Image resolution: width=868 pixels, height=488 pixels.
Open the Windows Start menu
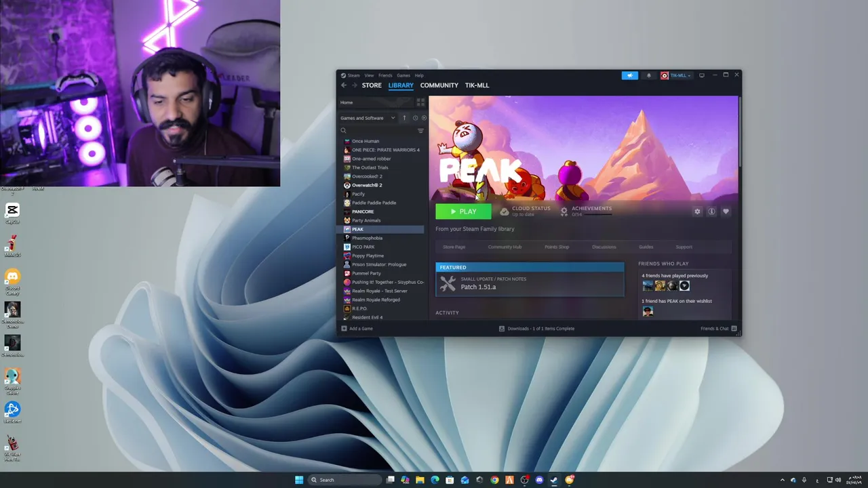point(299,480)
